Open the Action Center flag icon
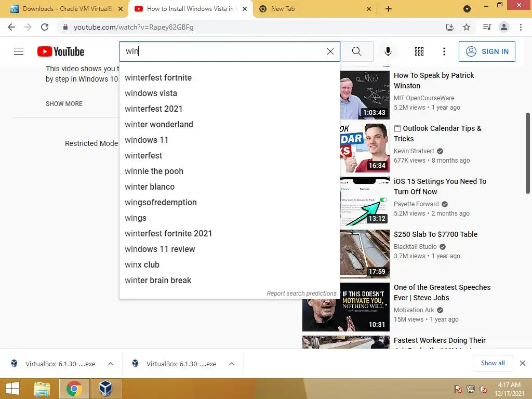532x399 pixels. click(x=458, y=389)
